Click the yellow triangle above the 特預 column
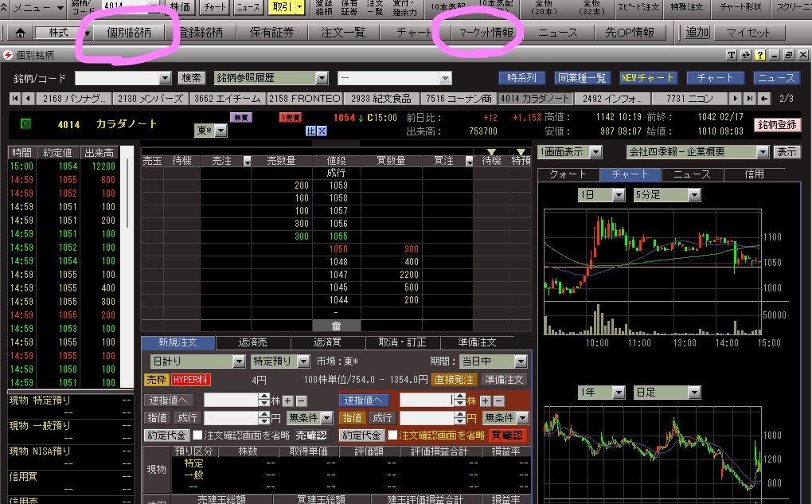 [x=521, y=152]
